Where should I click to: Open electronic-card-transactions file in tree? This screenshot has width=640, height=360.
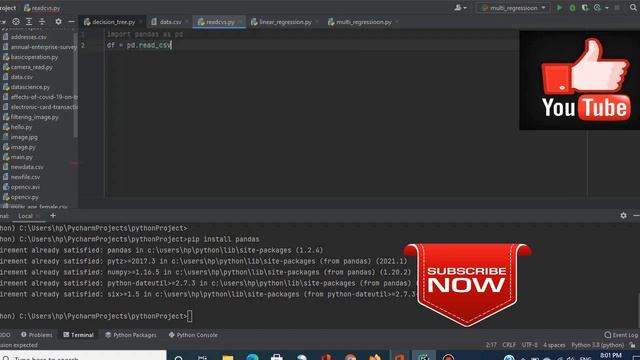pyautogui.click(x=40, y=107)
